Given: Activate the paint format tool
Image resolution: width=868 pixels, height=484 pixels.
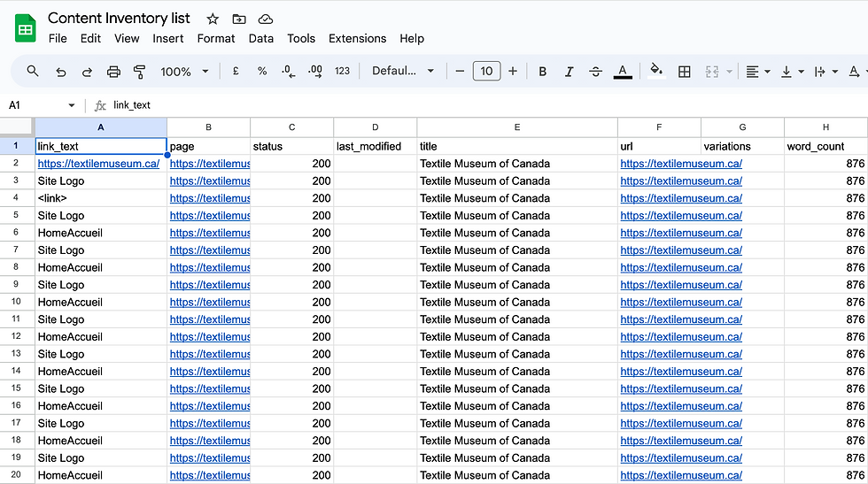Looking at the screenshot, I should (x=140, y=72).
